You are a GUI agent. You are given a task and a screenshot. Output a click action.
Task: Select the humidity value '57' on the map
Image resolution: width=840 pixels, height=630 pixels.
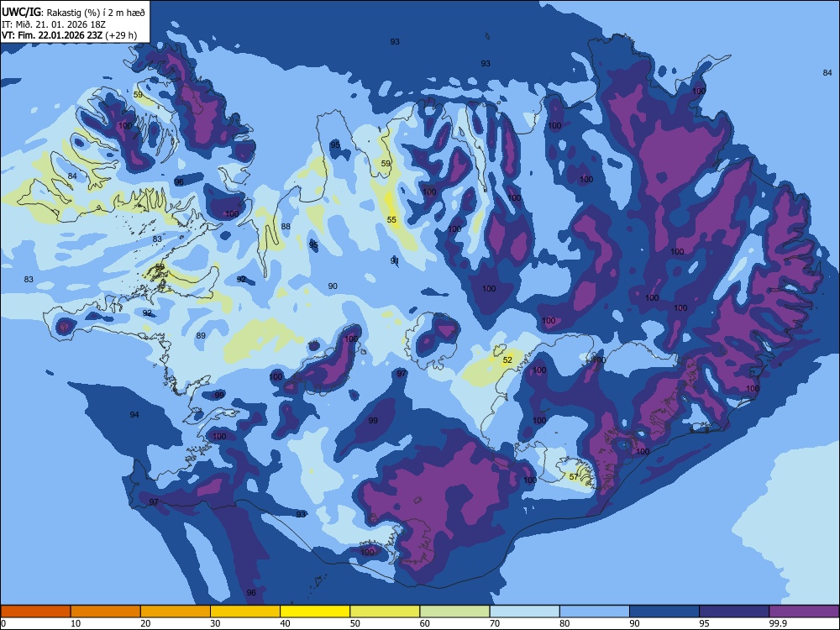click(x=574, y=477)
